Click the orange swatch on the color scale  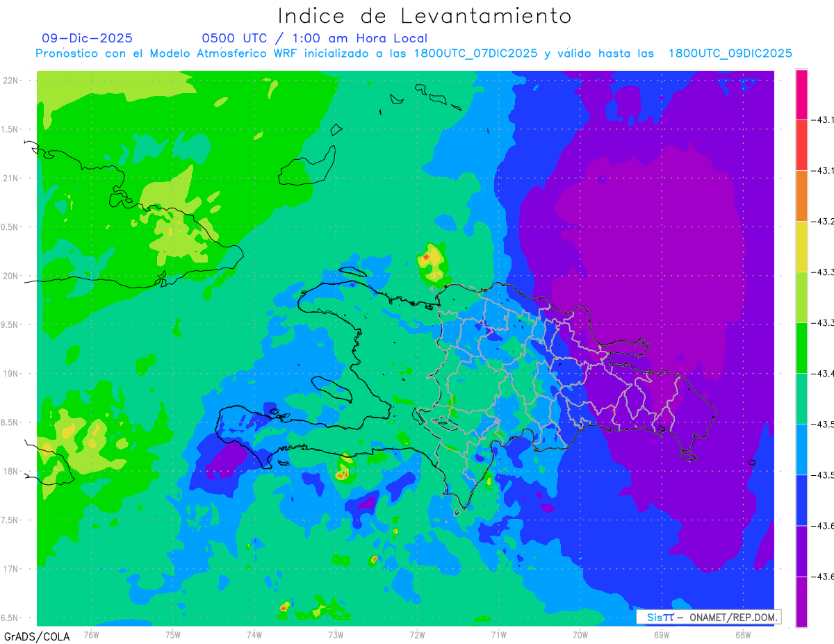(801, 196)
